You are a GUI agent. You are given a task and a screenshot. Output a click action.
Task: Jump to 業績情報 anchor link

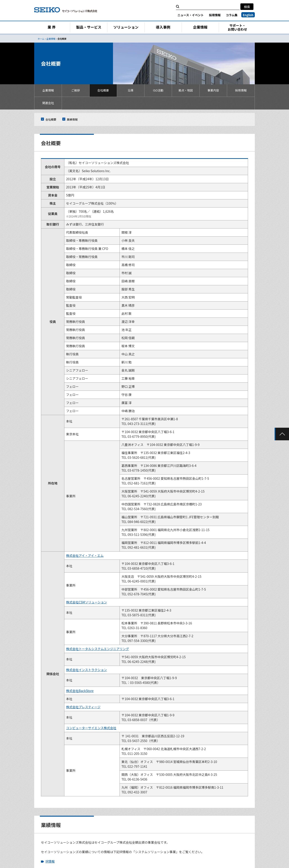pyautogui.click(x=72, y=120)
